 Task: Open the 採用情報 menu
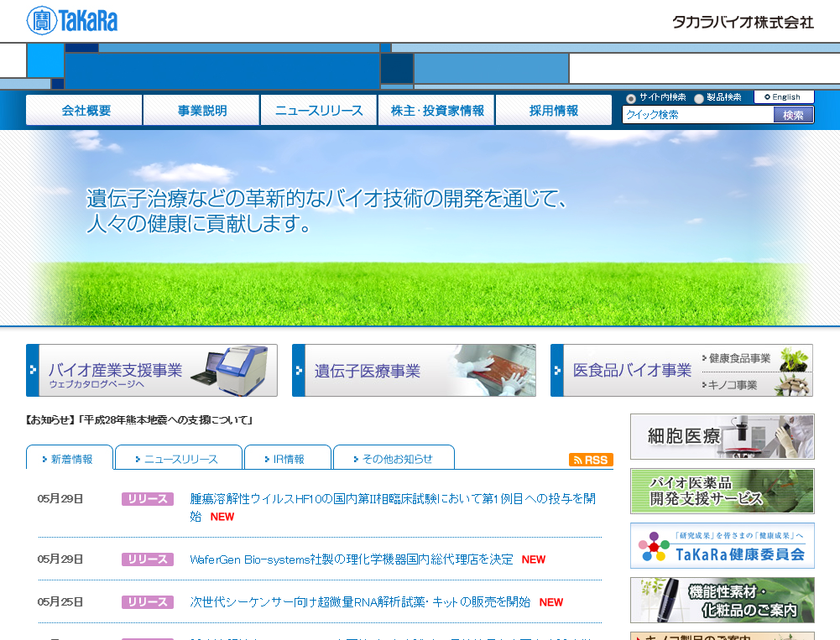553,111
